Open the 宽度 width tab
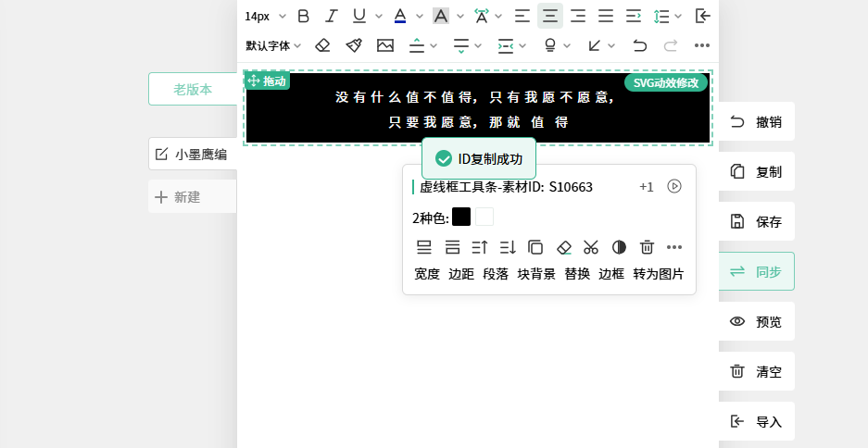This screenshot has height=448, width=868. point(427,274)
